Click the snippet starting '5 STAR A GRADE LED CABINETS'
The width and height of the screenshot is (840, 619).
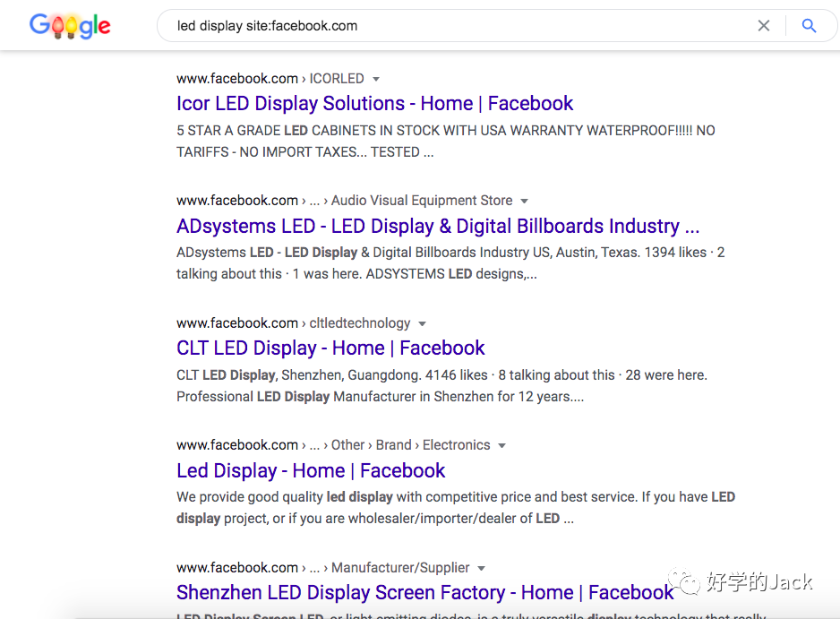click(x=446, y=142)
